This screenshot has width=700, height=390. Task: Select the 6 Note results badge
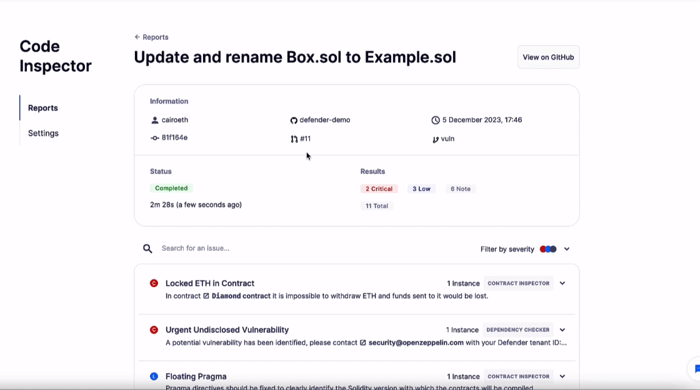pyautogui.click(x=460, y=189)
